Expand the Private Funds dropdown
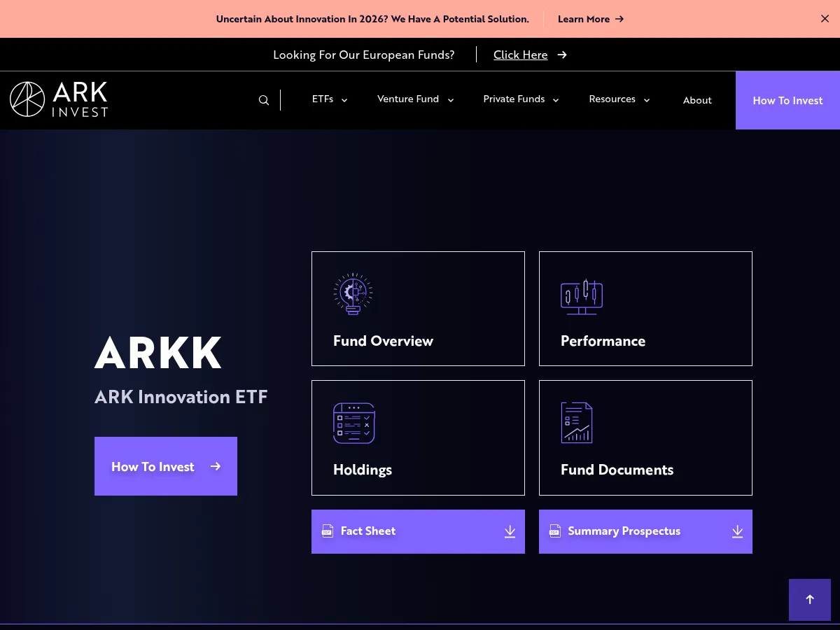The height and width of the screenshot is (630, 840). pyautogui.click(x=521, y=99)
